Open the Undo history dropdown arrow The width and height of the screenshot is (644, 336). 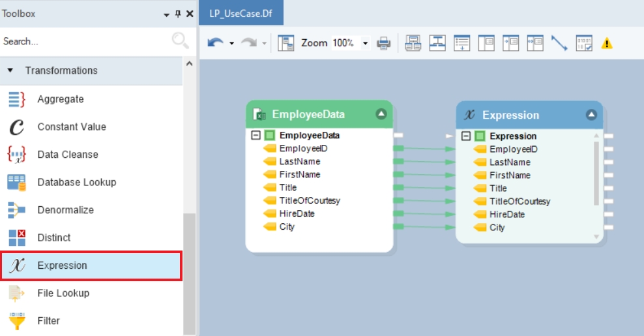(231, 44)
